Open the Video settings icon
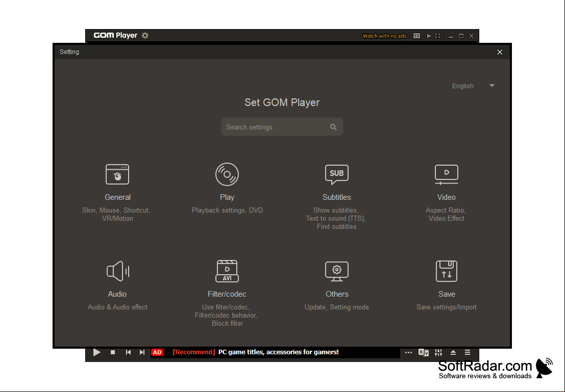565x392 pixels. coord(447,174)
